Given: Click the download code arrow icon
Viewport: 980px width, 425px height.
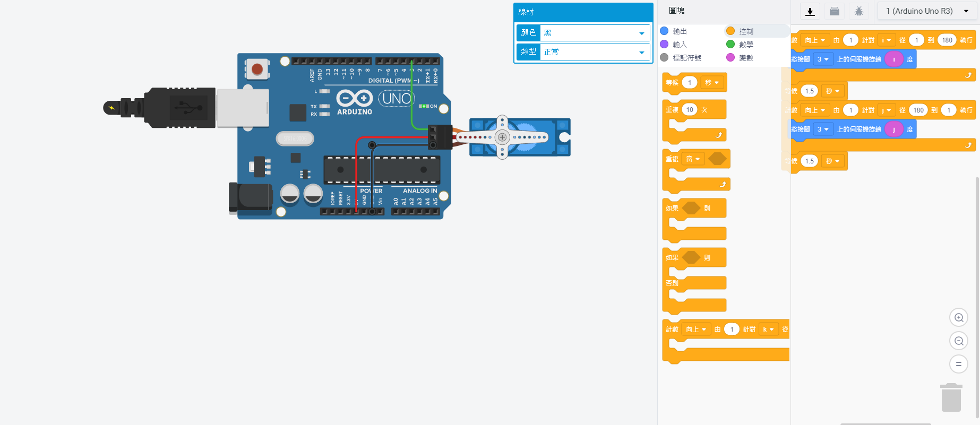Looking at the screenshot, I should (x=810, y=11).
